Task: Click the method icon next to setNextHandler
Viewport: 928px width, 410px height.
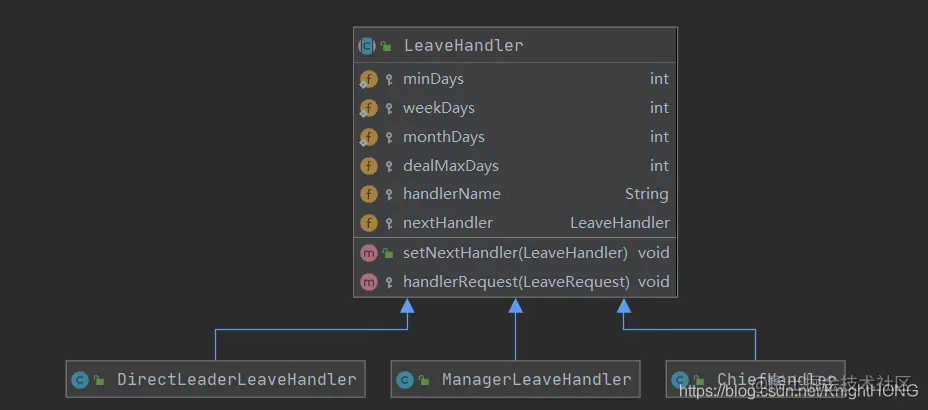Action: pos(369,253)
